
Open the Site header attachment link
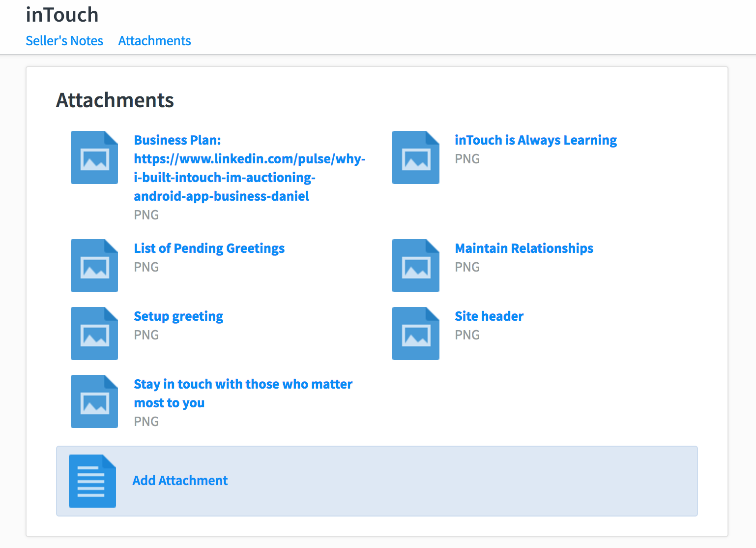point(489,316)
